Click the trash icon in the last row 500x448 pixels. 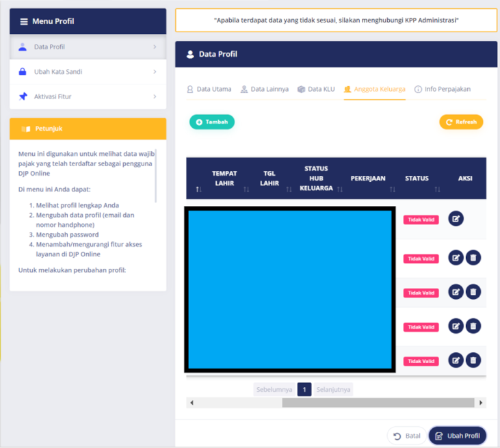point(473,360)
